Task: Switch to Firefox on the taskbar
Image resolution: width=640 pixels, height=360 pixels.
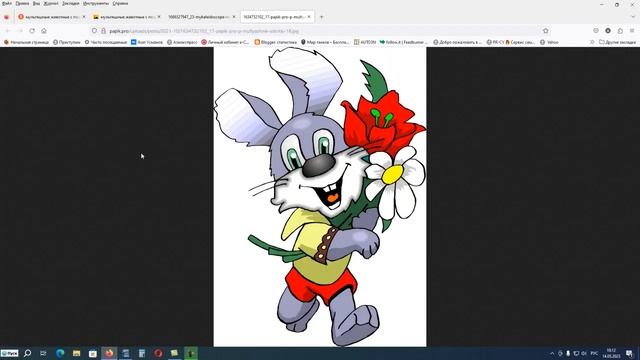Action: [x=109, y=353]
